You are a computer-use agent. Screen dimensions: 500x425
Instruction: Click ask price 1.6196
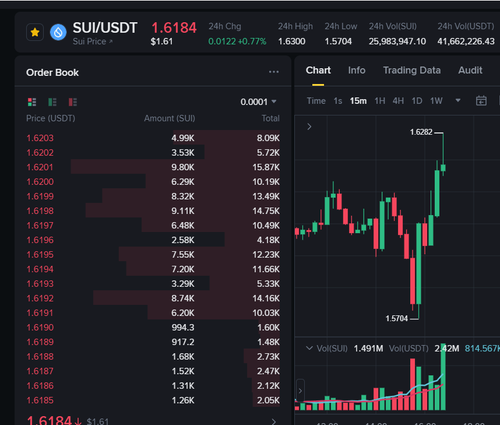click(40, 240)
